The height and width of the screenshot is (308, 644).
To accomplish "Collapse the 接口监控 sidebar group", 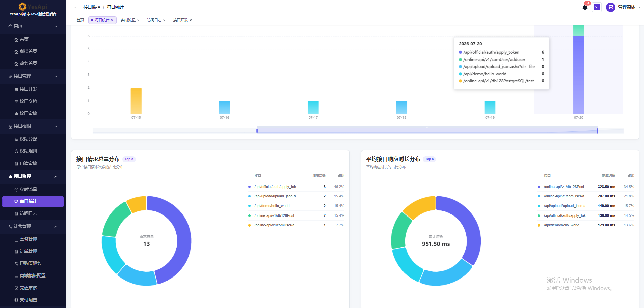I will (56, 176).
